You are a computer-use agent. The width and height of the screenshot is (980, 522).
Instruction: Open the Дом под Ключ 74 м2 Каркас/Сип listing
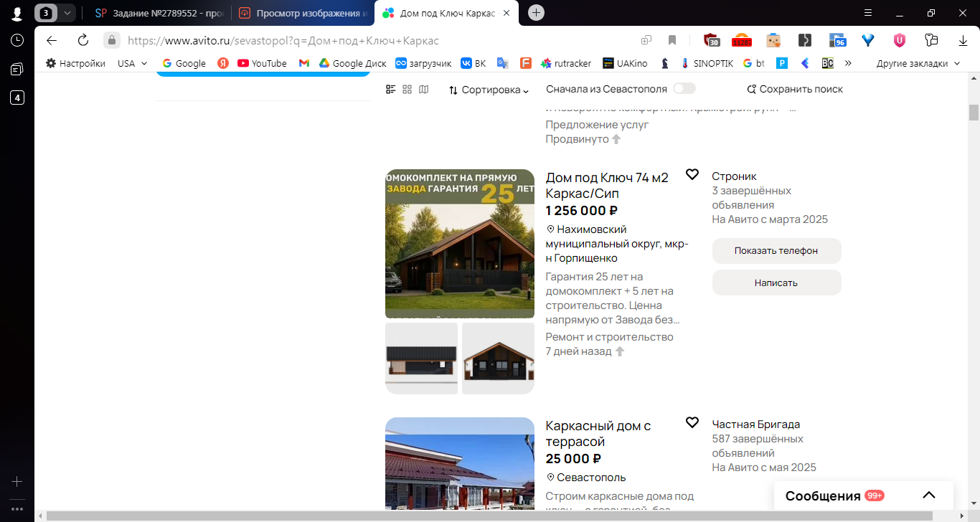[607, 186]
